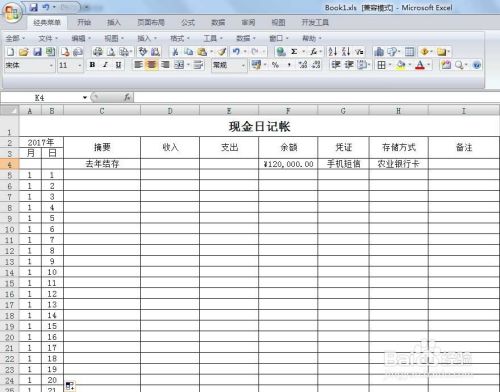Toggle italic formatting
Screen dimensions: 500x392
click(105, 65)
